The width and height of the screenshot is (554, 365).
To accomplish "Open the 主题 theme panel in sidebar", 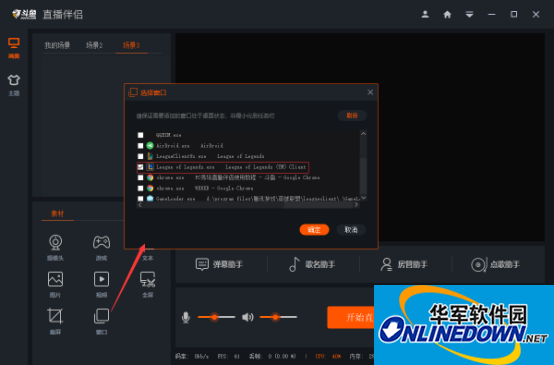I will [14, 85].
